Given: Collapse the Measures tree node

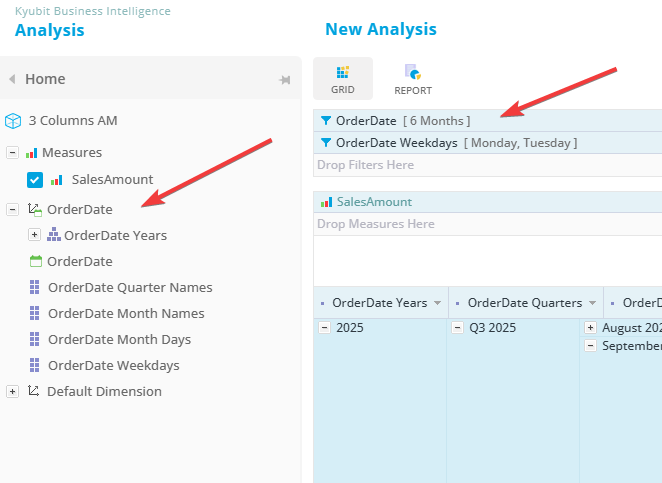Looking at the screenshot, I should [x=13, y=153].
